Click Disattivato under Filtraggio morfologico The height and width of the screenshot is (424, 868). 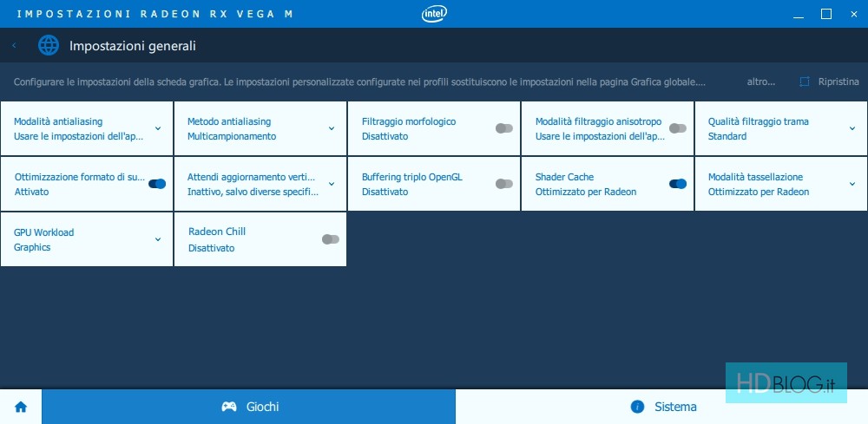pos(385,136)
